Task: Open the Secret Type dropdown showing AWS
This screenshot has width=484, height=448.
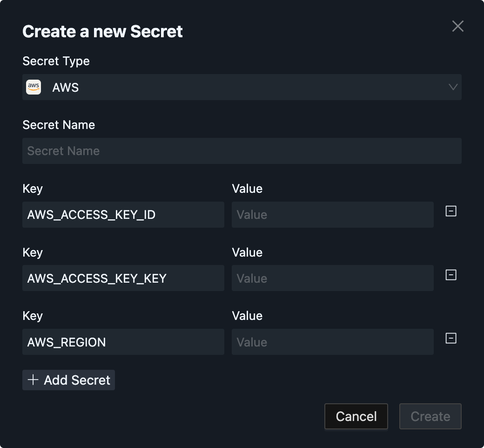Action: [x=242, y=87]
